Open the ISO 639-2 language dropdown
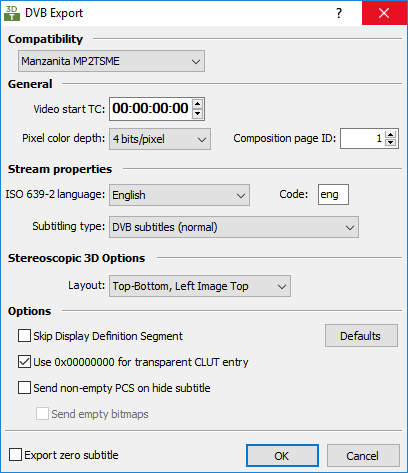408x473 pixels. [x=179, y=195]
